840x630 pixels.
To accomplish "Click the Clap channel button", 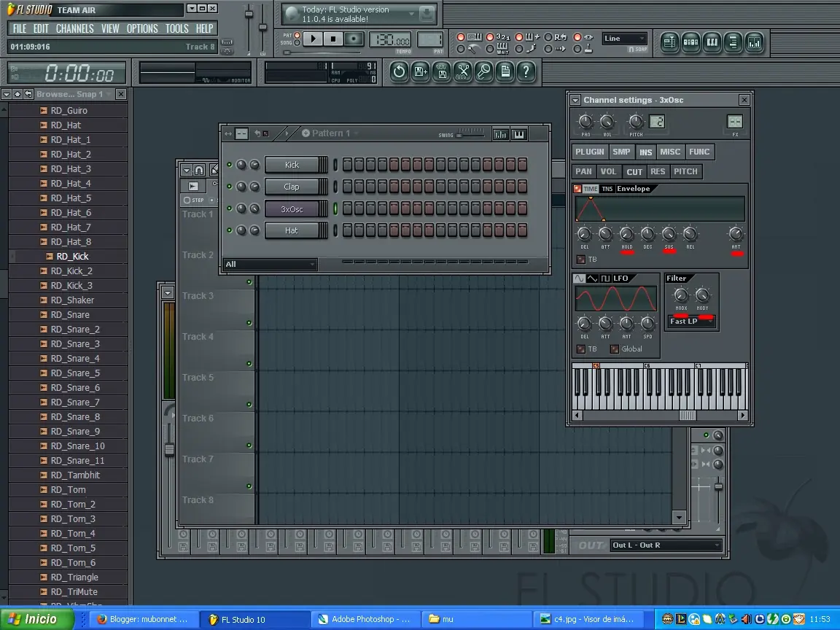I will pos(292,187).
